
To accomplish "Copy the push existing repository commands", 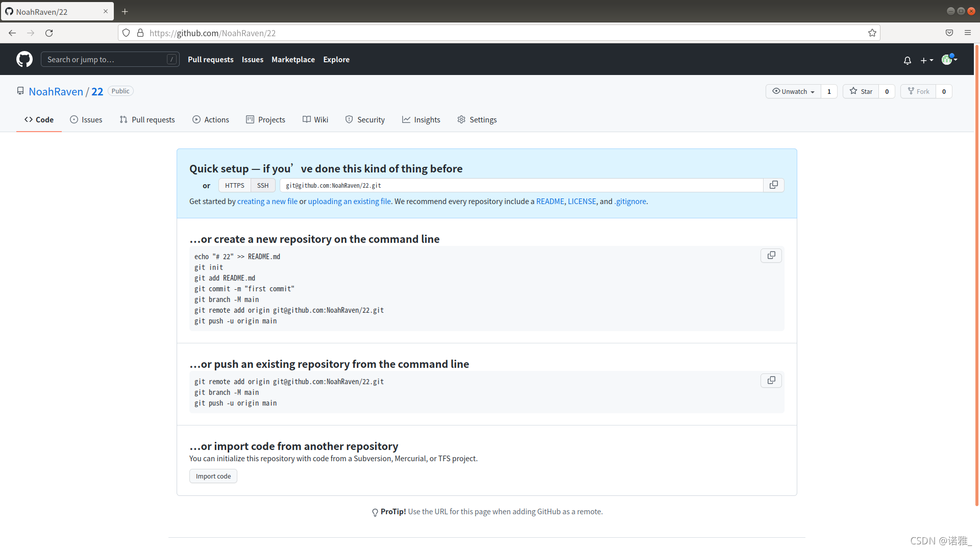I will pos(771,381).
